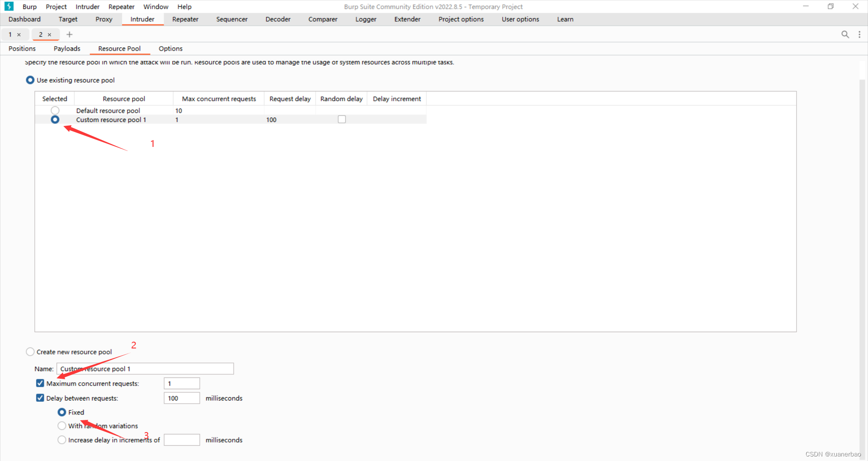Close attack tab 1
This screenshot has height=461, width=868.
coord(19,34)
